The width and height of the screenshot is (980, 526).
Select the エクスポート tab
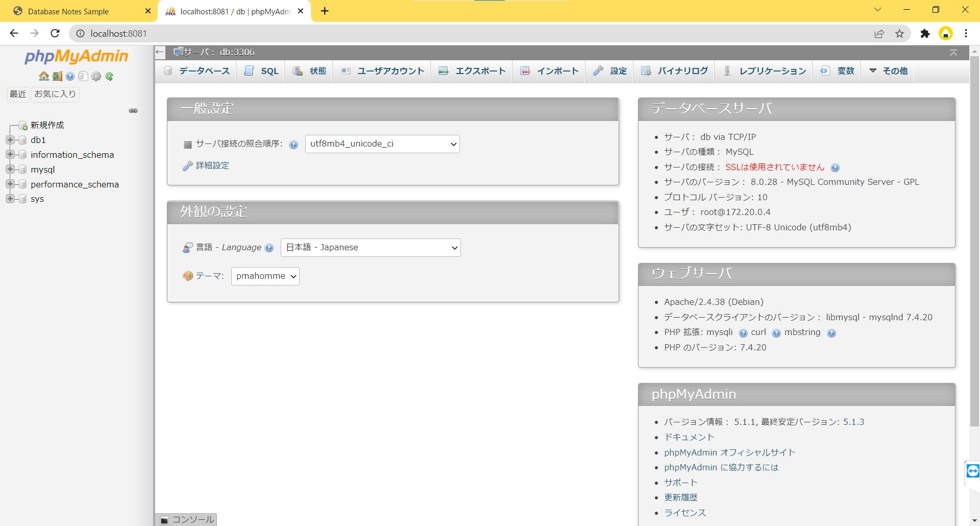coord(472,71)
